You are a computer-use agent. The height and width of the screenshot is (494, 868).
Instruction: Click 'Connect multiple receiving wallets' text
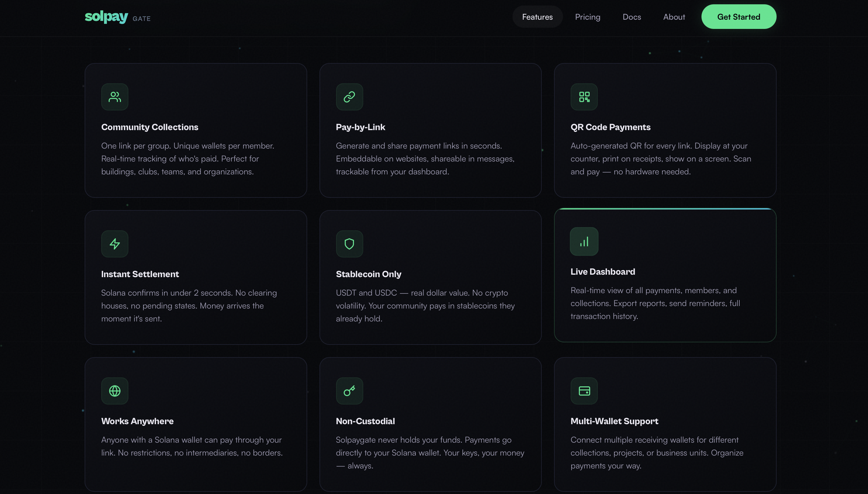(657, 452)
